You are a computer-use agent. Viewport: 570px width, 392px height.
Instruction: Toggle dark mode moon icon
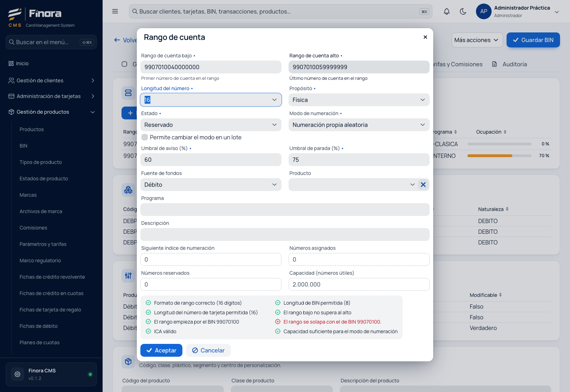point(463,11)
